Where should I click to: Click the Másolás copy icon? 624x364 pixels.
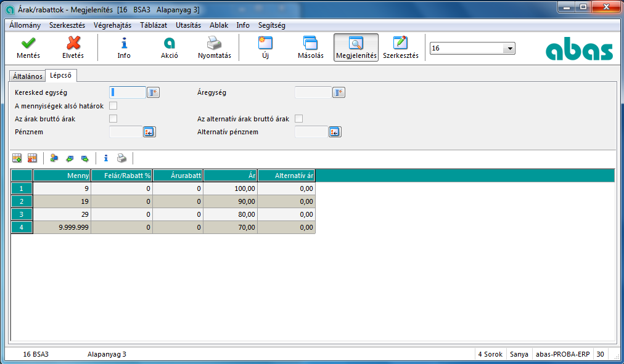[x=310, y=43]
